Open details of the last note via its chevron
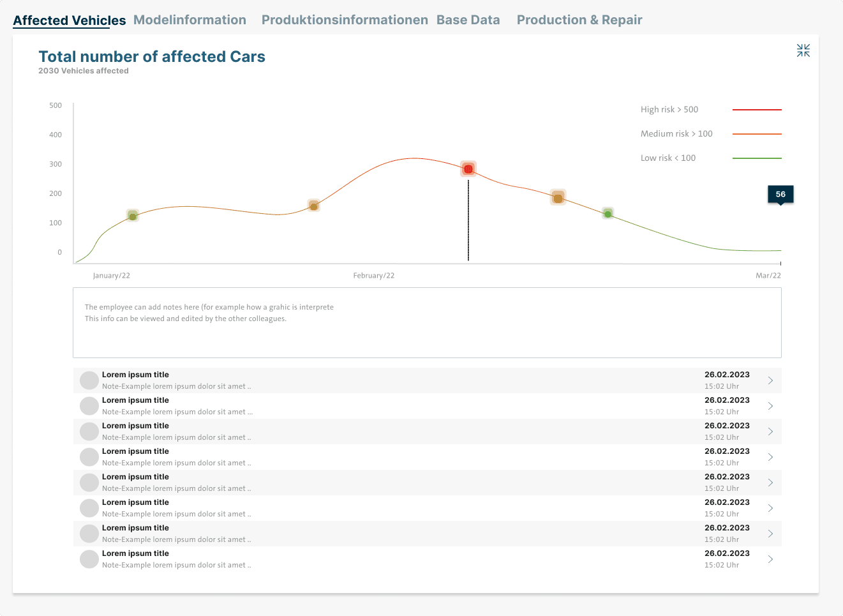The image size is (843, 616). (770, 559)
